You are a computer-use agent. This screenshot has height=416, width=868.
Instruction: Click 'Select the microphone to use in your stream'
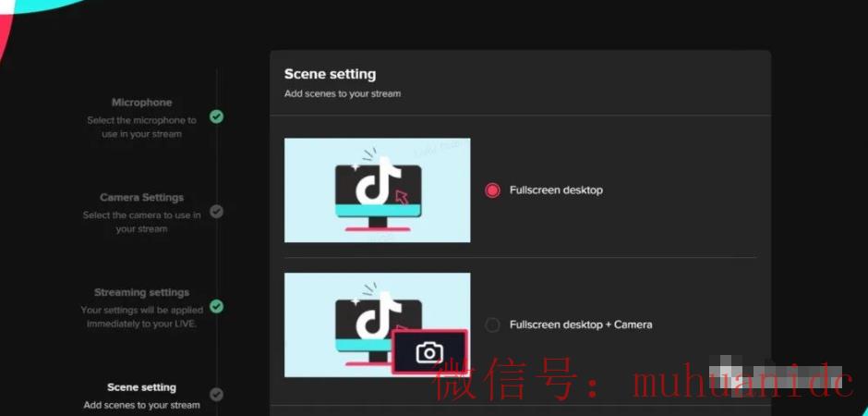pos(141,127)
